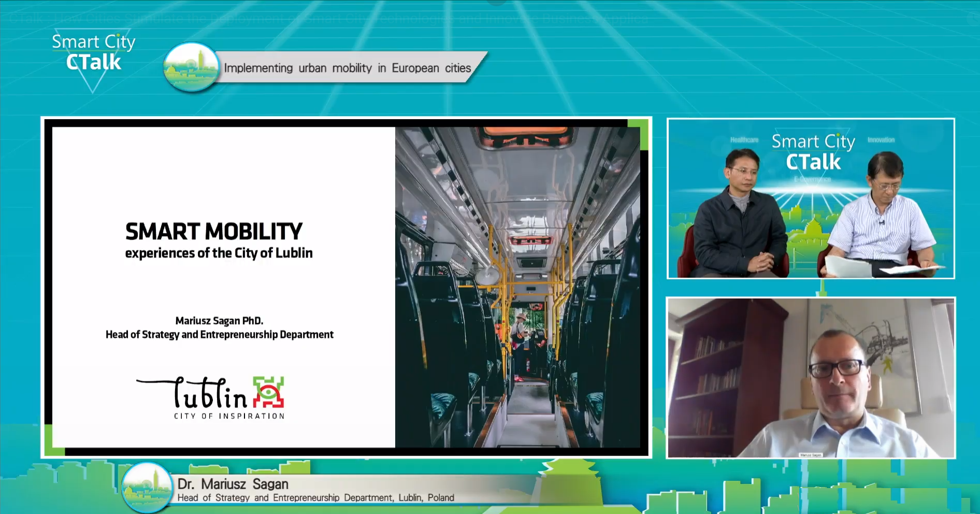Image resolution: width=980 pixels, height=514 pixels.
Task: Select the 'Healthcare' label in studio backdrop
Action: (x=744, y=140)
